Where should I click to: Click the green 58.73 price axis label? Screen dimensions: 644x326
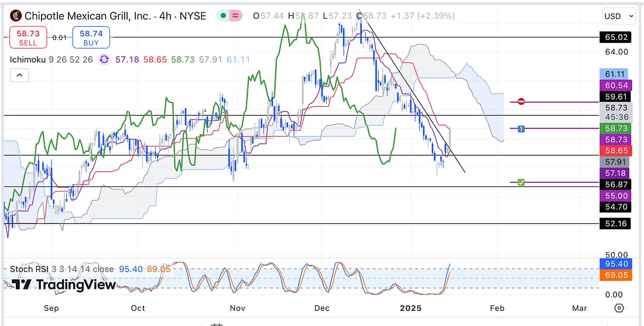615,128
